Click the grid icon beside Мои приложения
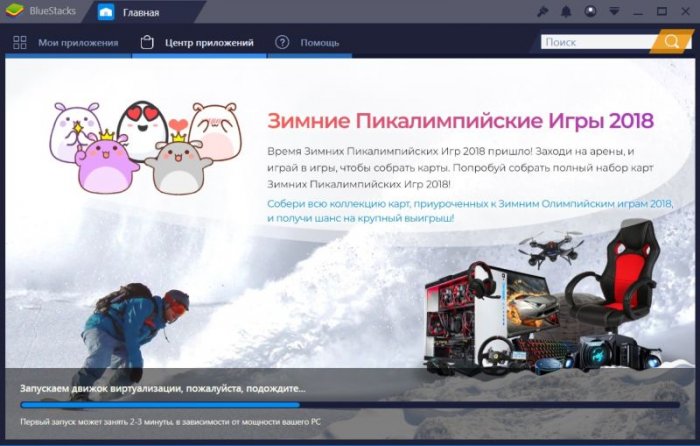Screen dimensions: 700x446 tap(20, 42)
